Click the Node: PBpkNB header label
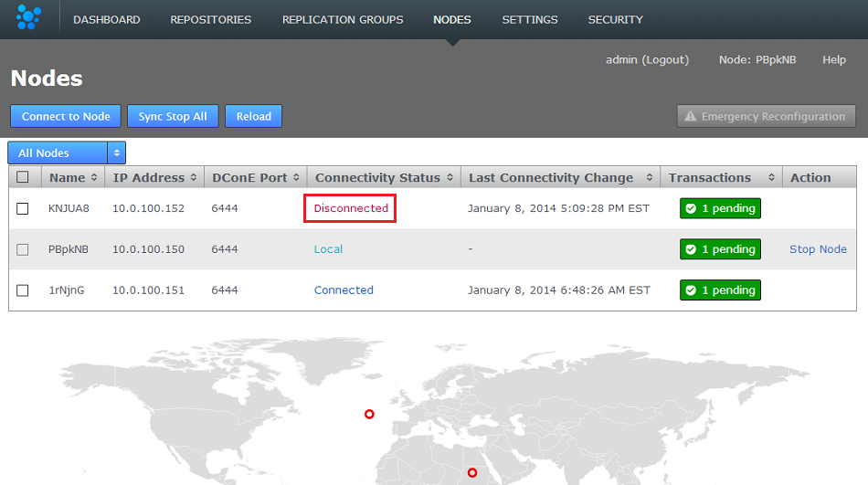The height and width of the screenshot is (485, 868). coord(757,59)
